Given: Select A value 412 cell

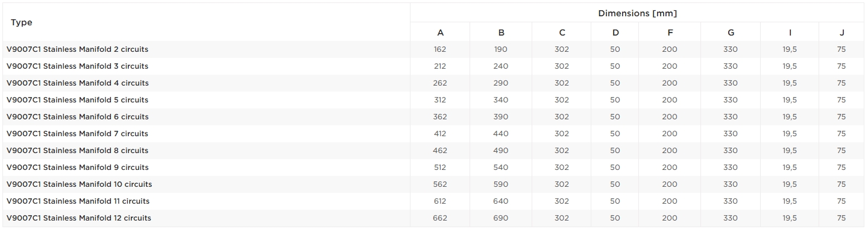Looking at the screenshot, I should (440, 134).
